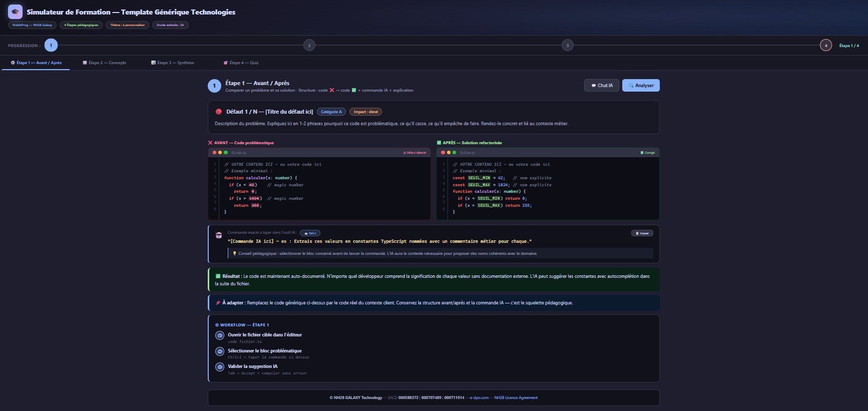Click the Ctrl+I shortcut badge

point(310,233)
